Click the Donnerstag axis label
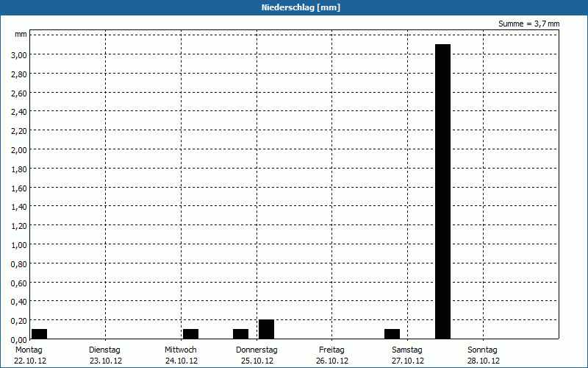The width and height of the screenshot is (588, 368). point(257,350)
